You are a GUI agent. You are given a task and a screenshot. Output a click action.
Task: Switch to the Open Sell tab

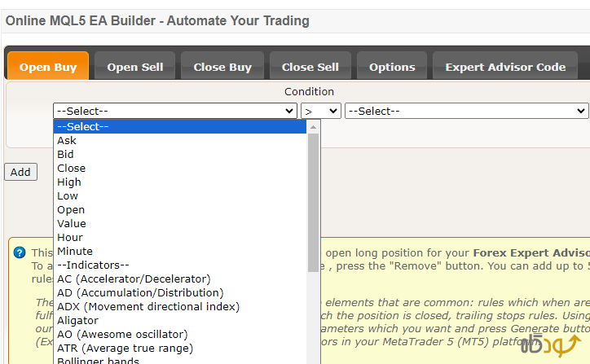click(135, 67)
